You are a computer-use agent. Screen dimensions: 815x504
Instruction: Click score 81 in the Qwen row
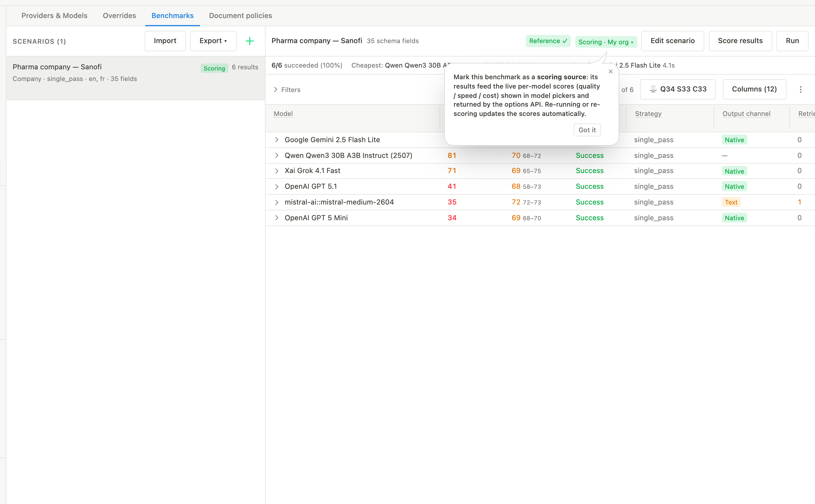[x=452, y=155]
